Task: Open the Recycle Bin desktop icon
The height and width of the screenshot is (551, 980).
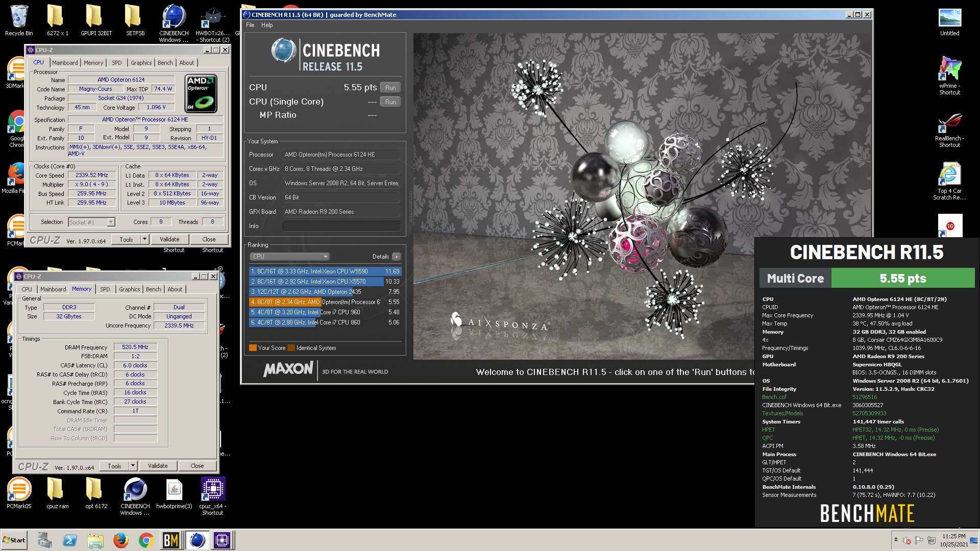Action: coord(19,20)
